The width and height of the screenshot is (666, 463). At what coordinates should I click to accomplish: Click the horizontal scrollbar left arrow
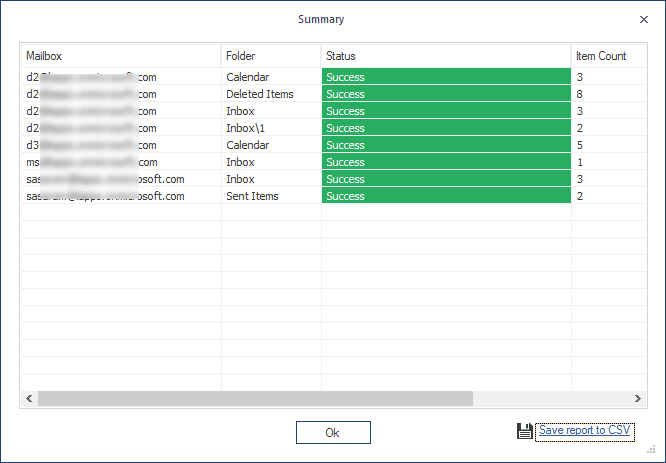29,398
